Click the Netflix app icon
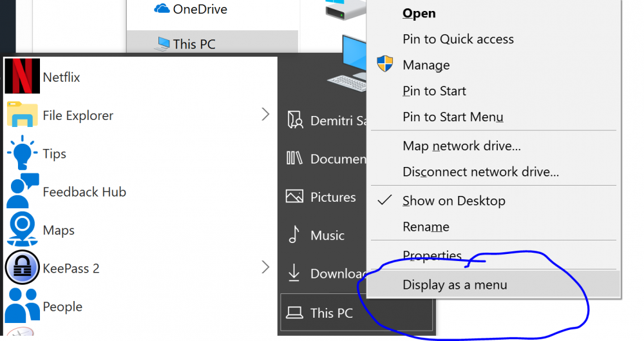The image size is (644, 341). (x=22, y=77)
